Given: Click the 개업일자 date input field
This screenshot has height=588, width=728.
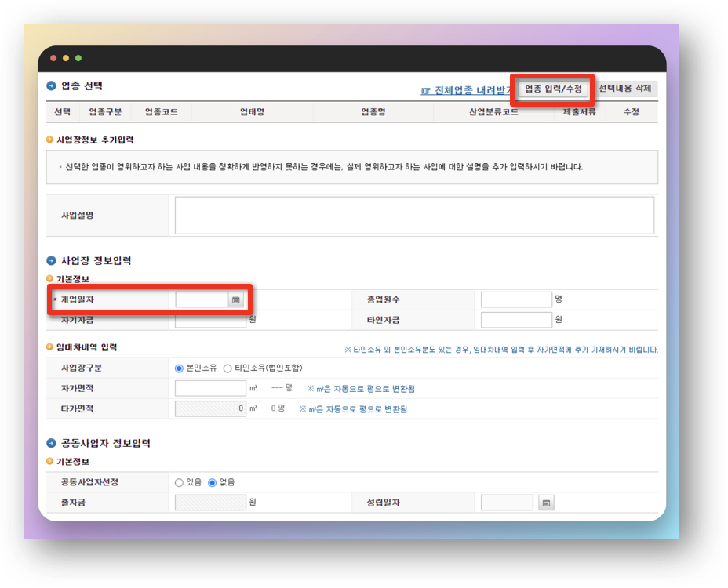Looking at the screenshot, I should 202,299.
